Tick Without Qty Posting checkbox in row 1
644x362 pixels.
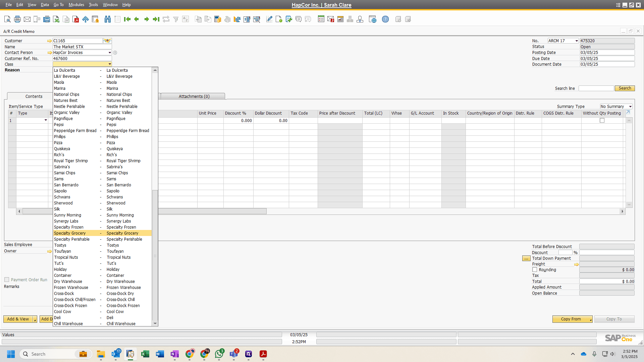click(x=602, y=121)
